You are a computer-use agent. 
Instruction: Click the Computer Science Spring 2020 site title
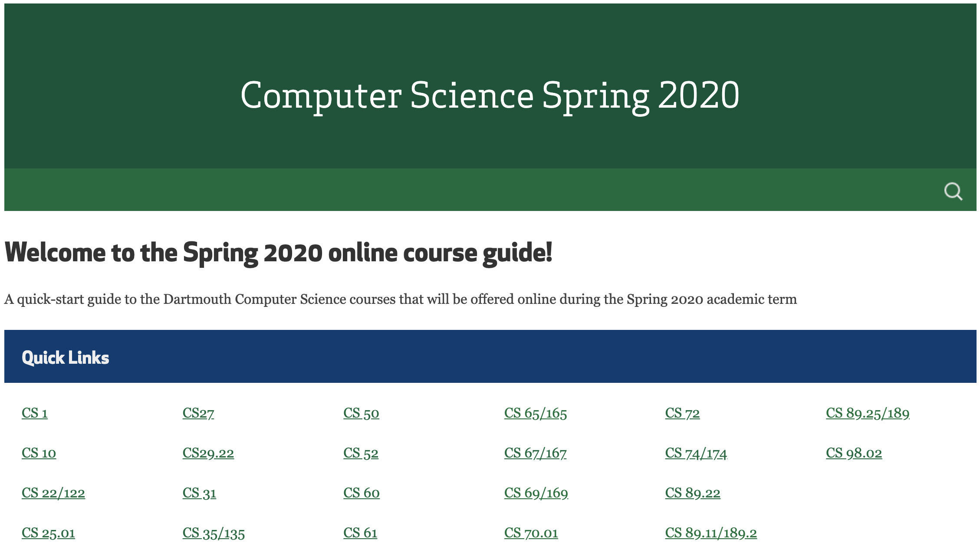(490, 95)
